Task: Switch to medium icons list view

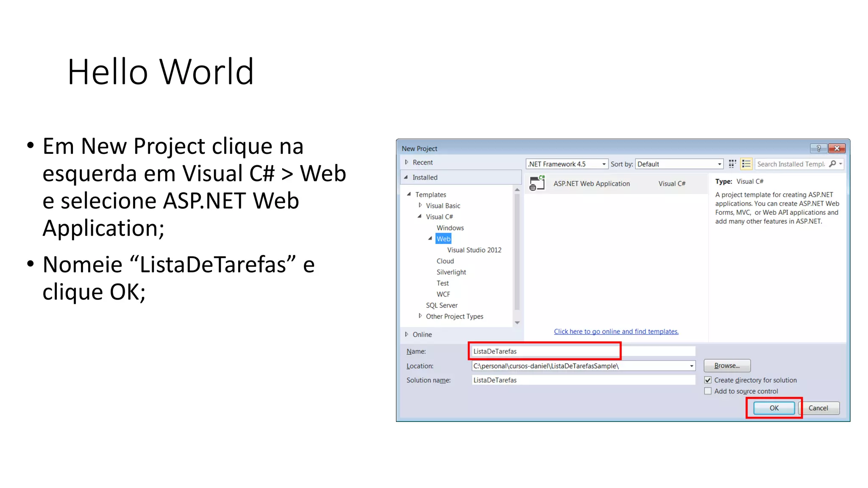Action: (x=746, y=164)
